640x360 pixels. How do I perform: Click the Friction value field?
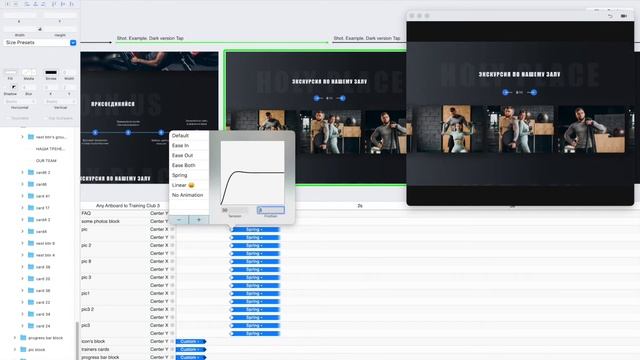271,210
